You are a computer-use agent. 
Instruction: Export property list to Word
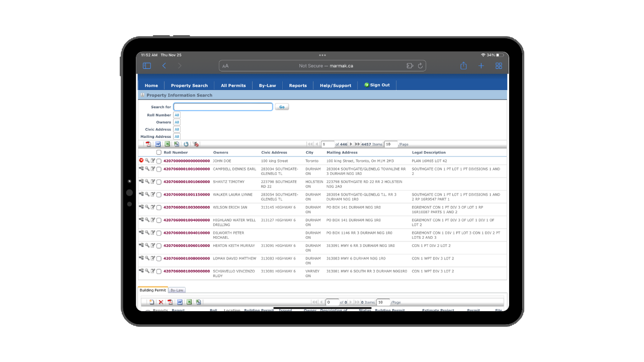click(x=158, y=144)
